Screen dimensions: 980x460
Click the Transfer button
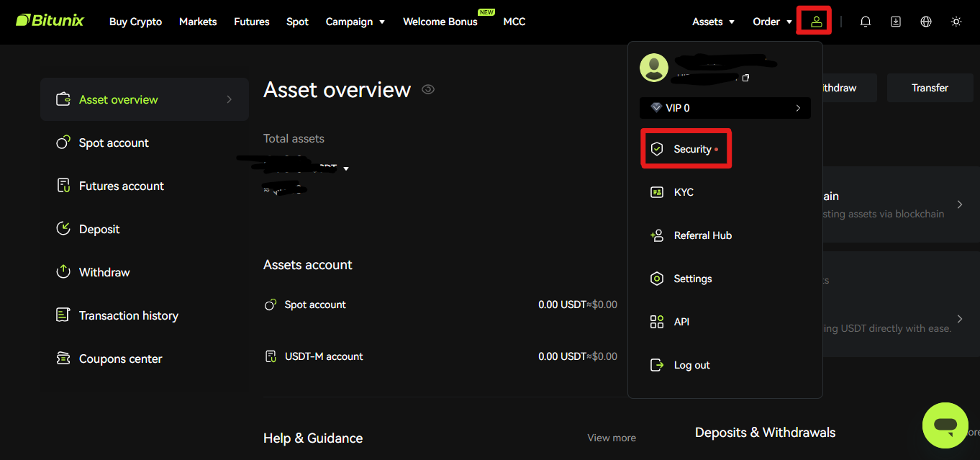click(930, 88)
